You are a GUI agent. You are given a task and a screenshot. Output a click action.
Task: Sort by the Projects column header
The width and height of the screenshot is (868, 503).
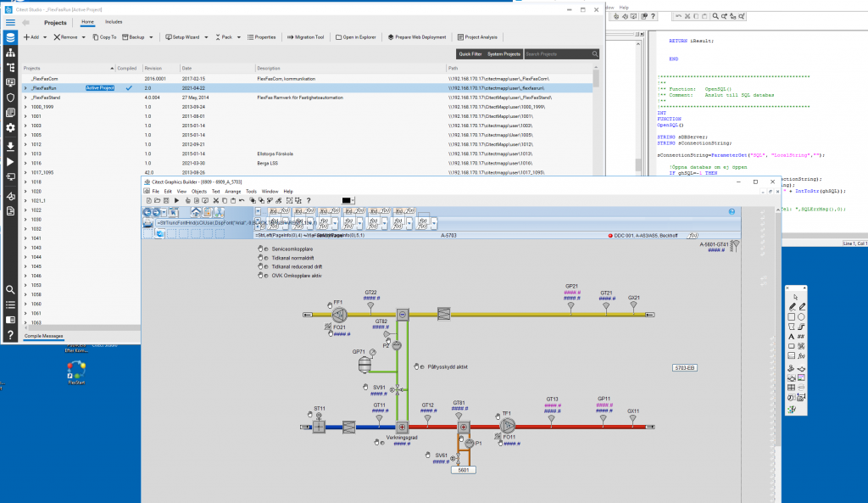coord(69,68)
